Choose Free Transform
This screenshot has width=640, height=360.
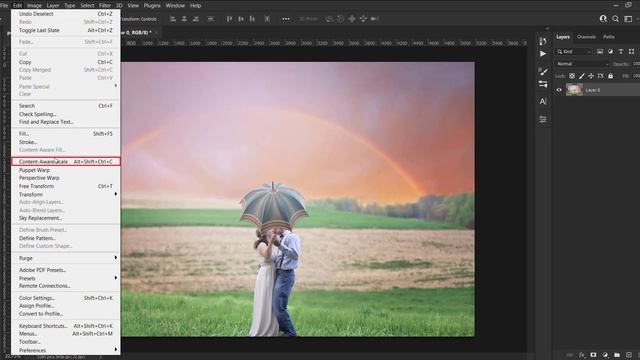tap(65, 186)
